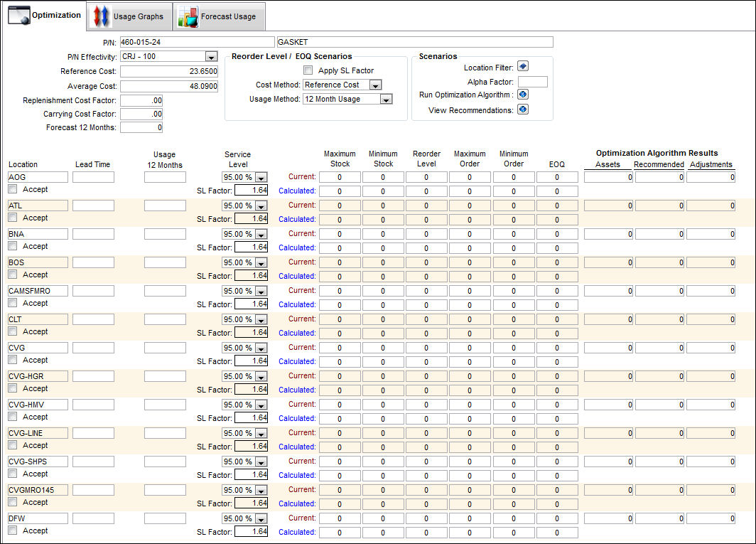Click the Current Reorder Level field for CVG-LINE
This screenshot has width=756, height=544.
point(426,434)
